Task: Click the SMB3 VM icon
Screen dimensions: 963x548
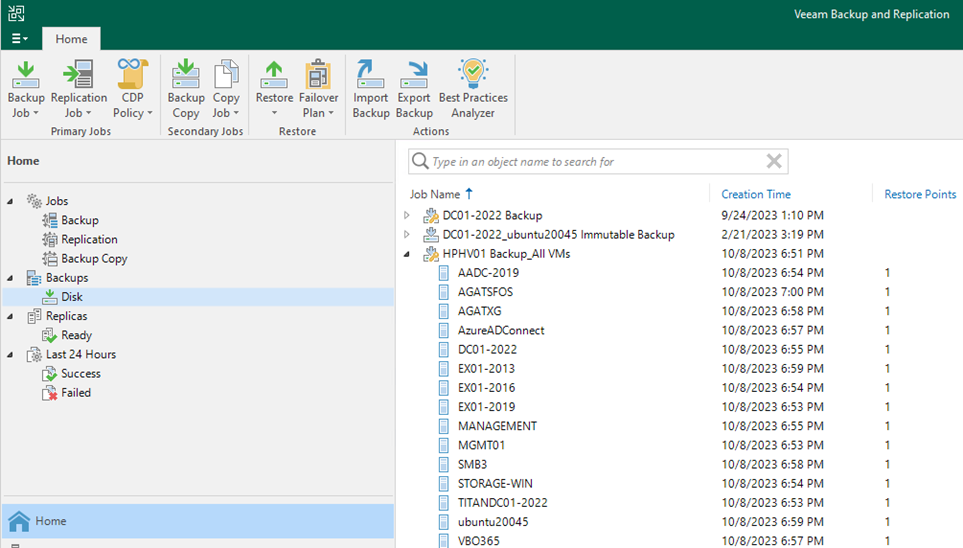Action: coord(443,464)
